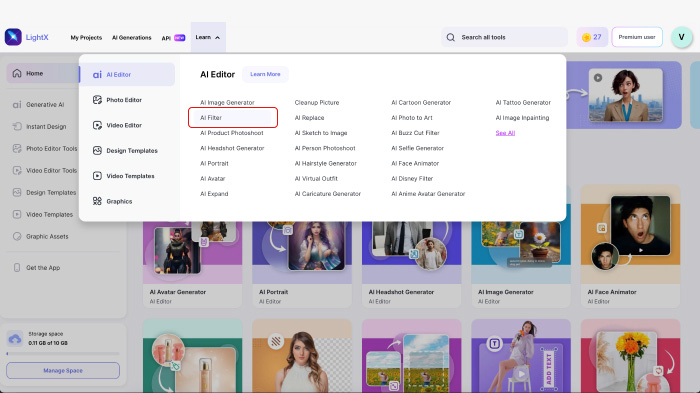
Task: Go to AI Generations
Action: pos(132,38)
